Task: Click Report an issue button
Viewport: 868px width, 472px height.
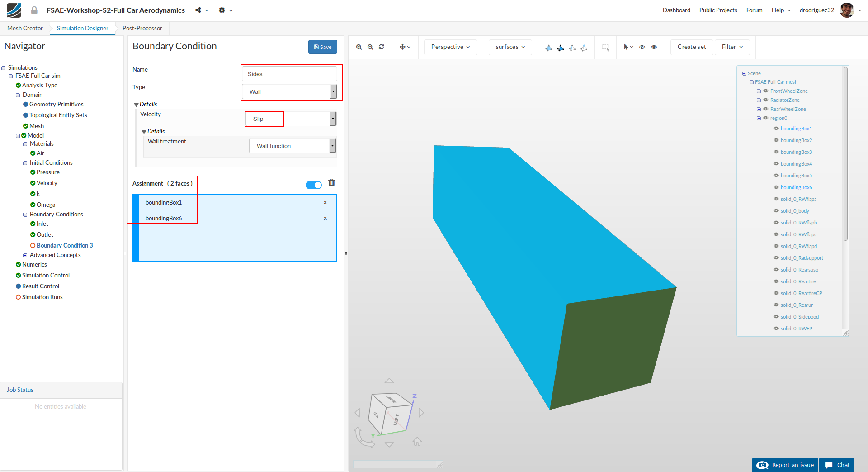Action: coord(785,465)
